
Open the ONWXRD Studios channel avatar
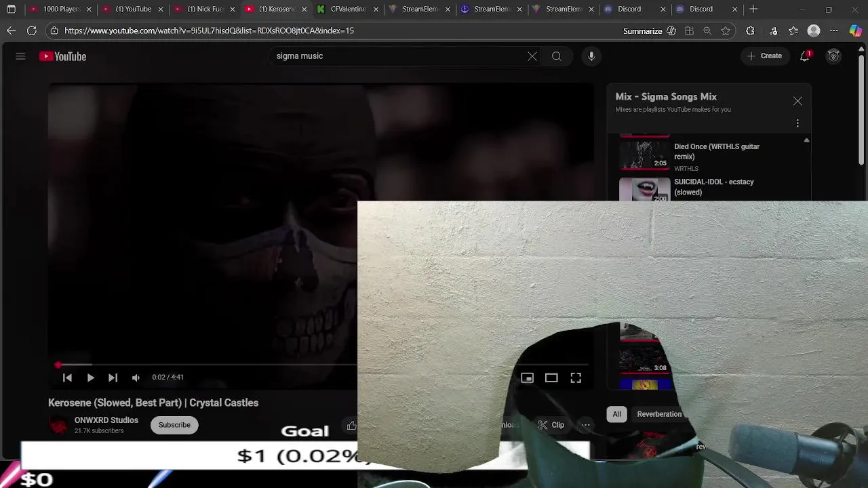coord(58,425)
